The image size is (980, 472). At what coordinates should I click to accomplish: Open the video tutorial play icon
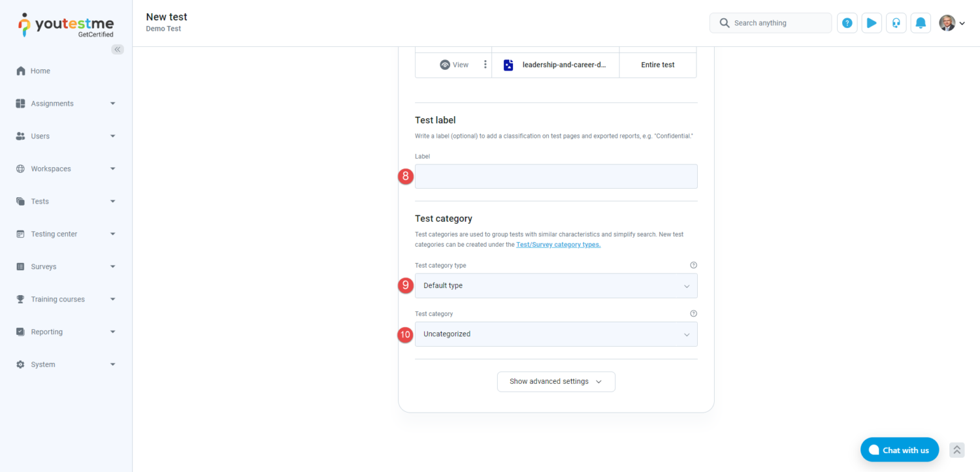tap(872, 23)
